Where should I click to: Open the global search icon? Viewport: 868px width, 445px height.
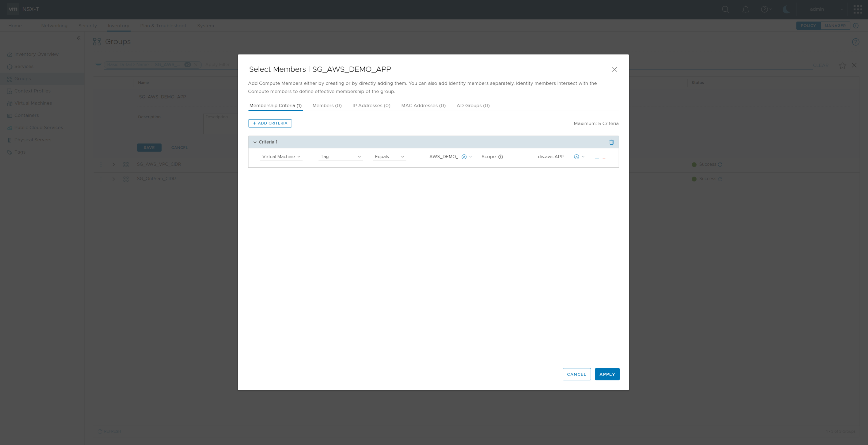click(725, 10)
